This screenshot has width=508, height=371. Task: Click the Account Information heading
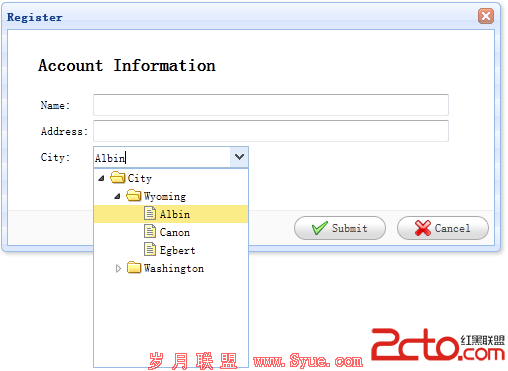click(127, 65)
